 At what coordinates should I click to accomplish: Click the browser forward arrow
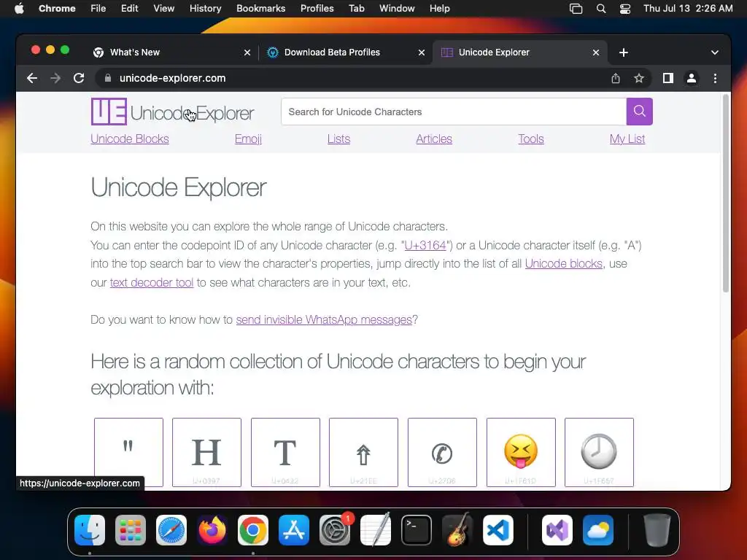(x=55, y=78)
